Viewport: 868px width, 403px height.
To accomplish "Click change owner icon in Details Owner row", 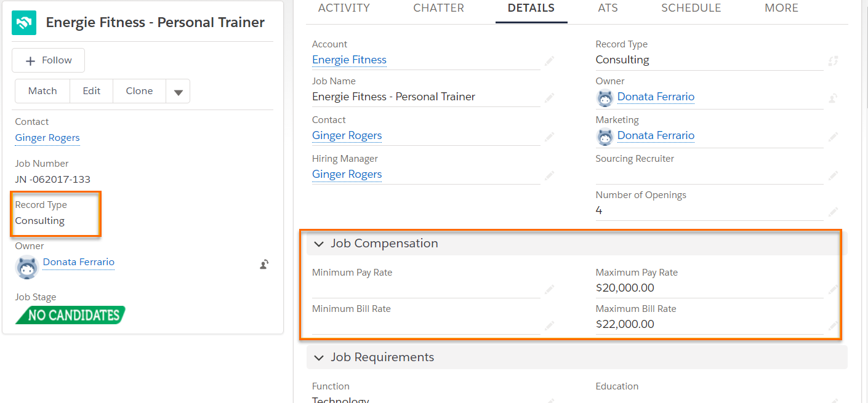I will [834, 97].
